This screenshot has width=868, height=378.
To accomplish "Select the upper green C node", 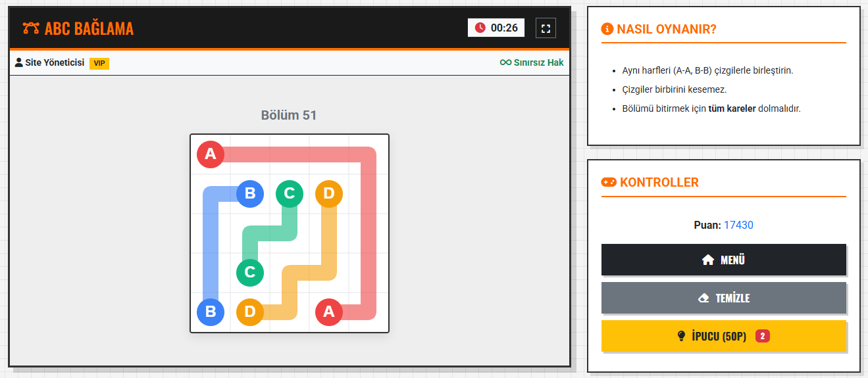I will pyautogui.click(x=290, y=194).
